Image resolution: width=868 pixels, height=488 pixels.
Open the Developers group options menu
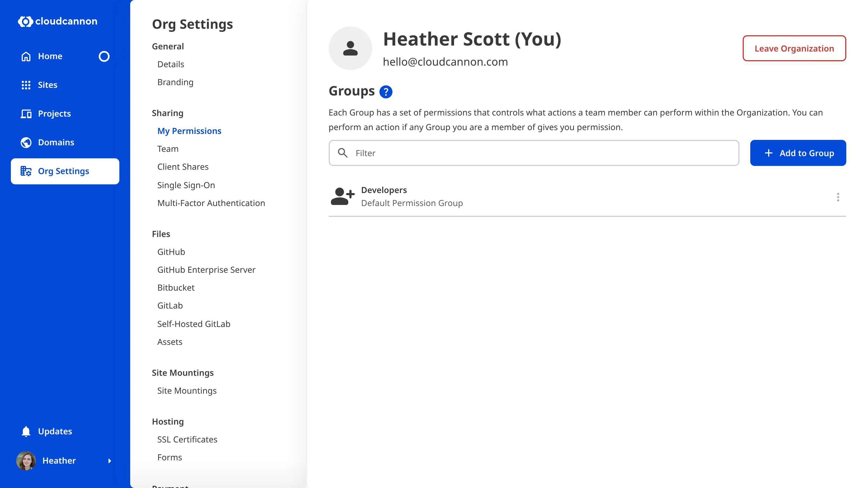click(838, 197)
